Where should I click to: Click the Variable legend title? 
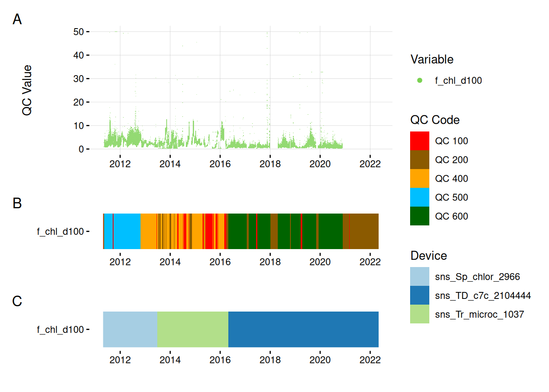coord(432,60)
